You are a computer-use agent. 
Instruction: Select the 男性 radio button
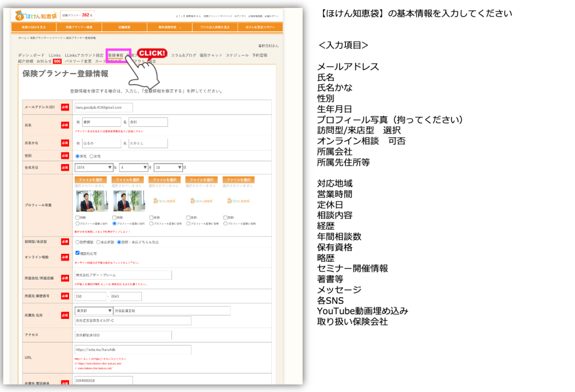coord(77,156)
